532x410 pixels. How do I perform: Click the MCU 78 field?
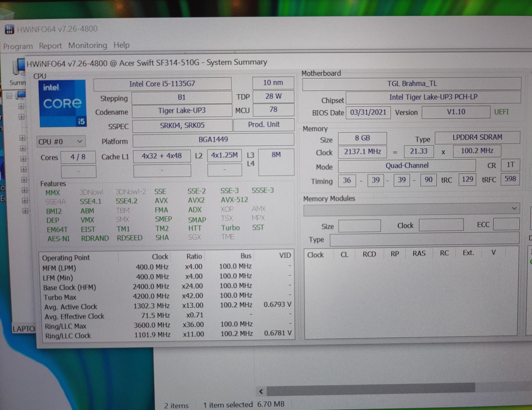pyautogui.click(x=273, y=110)
